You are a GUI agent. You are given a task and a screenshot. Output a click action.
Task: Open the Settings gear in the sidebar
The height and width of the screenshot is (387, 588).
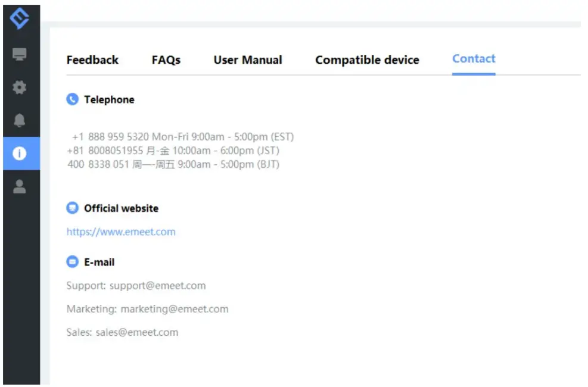[x=20, y=87]
